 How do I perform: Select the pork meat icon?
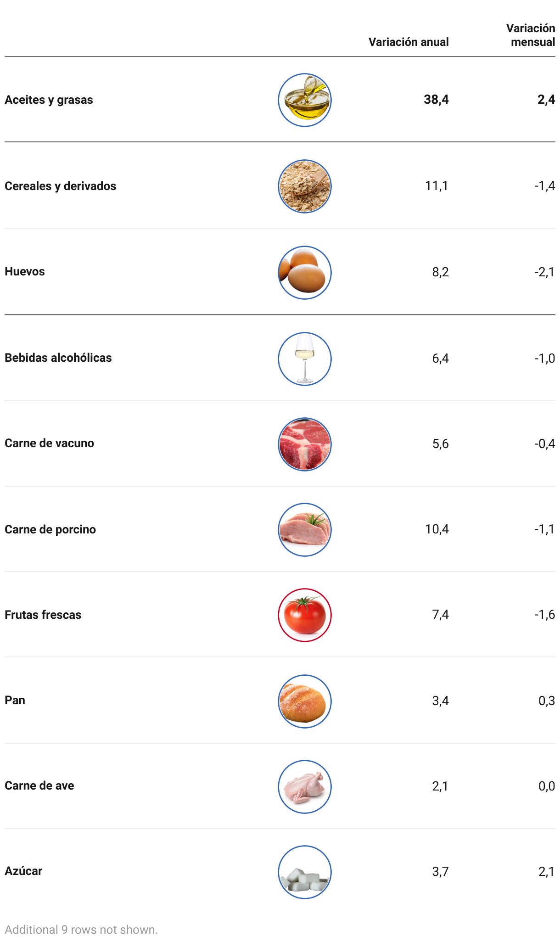pos(305,530)
